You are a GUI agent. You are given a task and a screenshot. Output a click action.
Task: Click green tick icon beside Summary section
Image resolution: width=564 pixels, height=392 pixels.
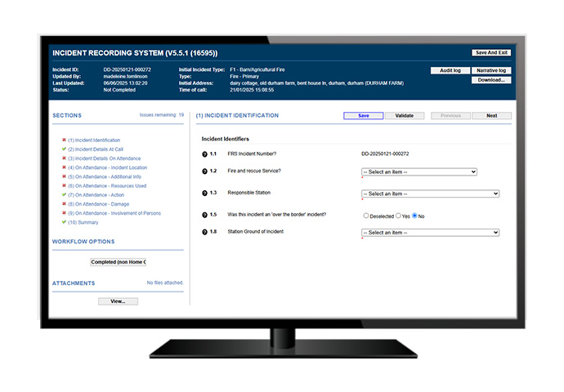click(64, 222)
